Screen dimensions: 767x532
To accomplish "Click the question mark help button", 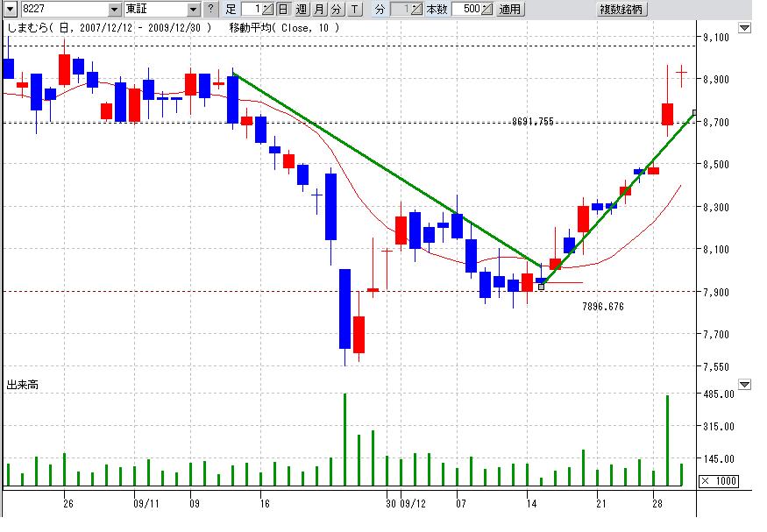I will pyautogui.click(x=210, y=10).
